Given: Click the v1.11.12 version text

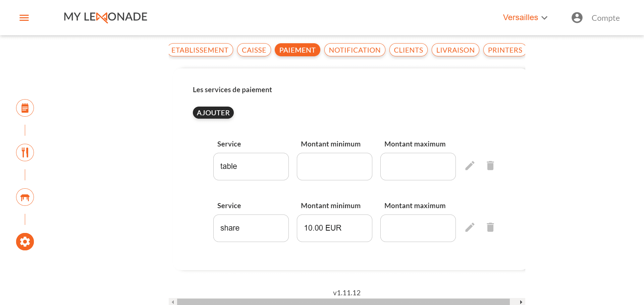Looking at the screenshot, I should (x=347, y=293).
